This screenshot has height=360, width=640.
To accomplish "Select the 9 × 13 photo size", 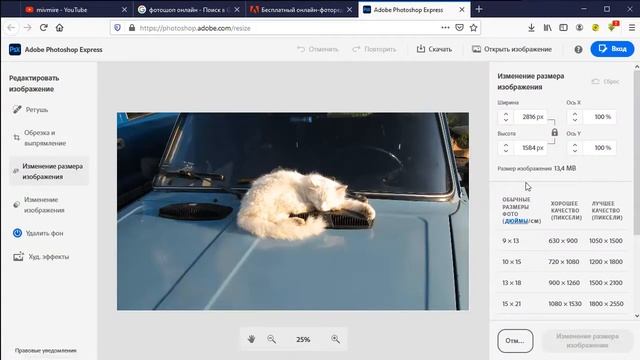I will [510, 241].
